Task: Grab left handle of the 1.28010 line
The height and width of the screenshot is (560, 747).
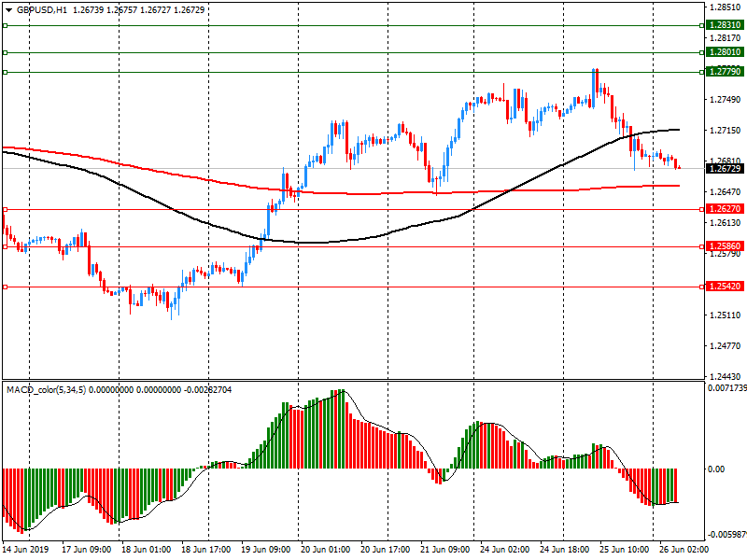Action: (x=5, y=53)
